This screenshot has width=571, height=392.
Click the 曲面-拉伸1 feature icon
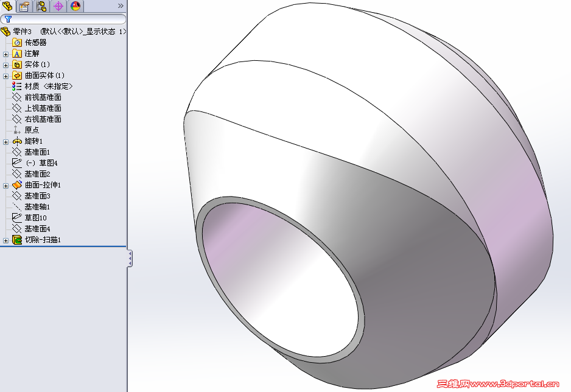[x=17, y=185]
